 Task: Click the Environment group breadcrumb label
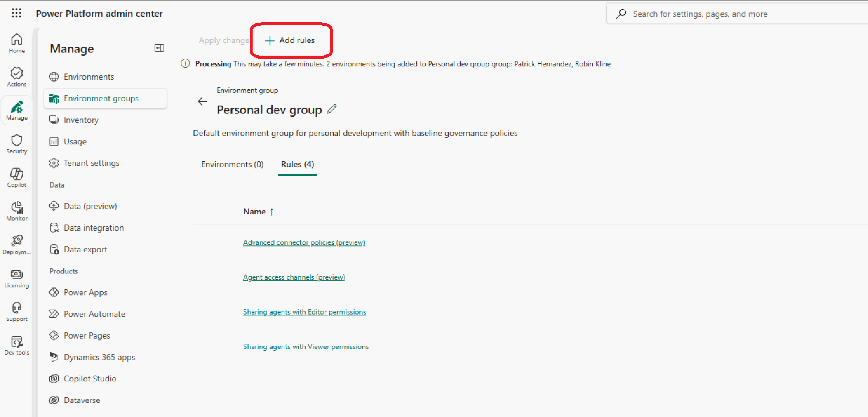point(247,90)
